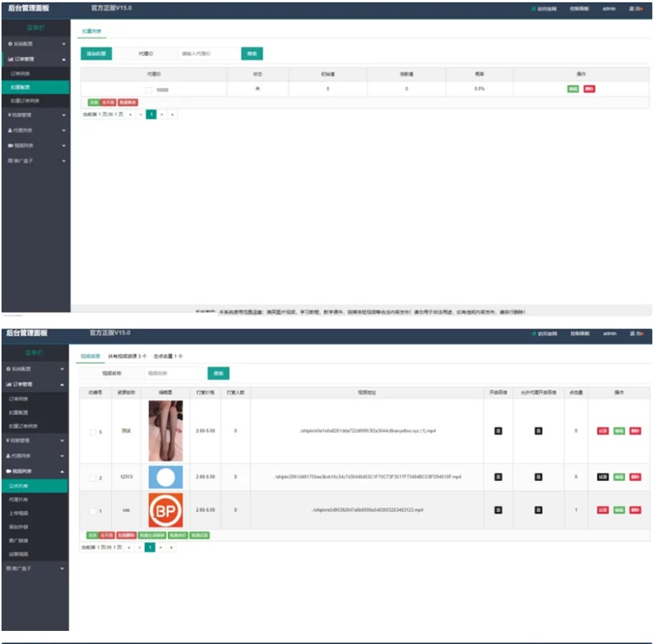Expand the 结算管理 arrow in the lower sidebar
This screenshot has width=653, height=644.
pos(64,440)
